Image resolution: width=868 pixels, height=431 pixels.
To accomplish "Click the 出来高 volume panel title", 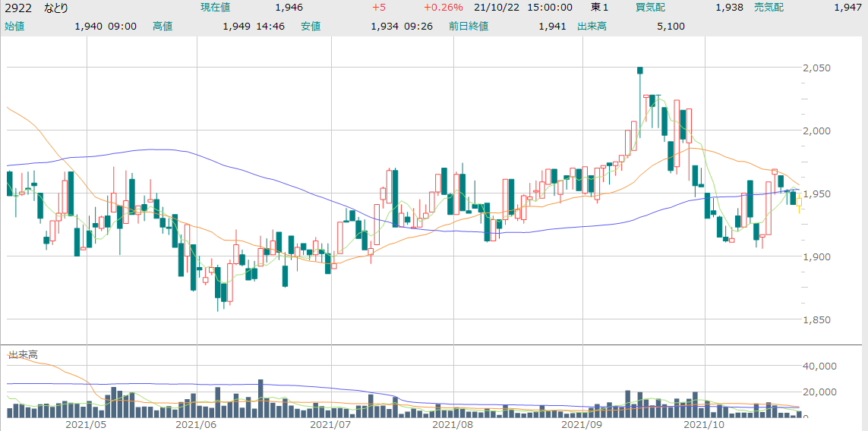I will [24, 354].
